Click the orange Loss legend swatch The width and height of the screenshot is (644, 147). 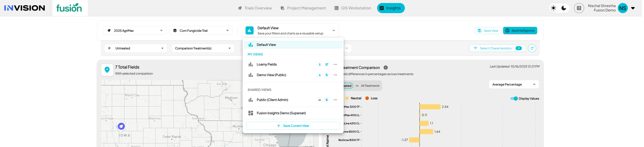tap(367, 98)
